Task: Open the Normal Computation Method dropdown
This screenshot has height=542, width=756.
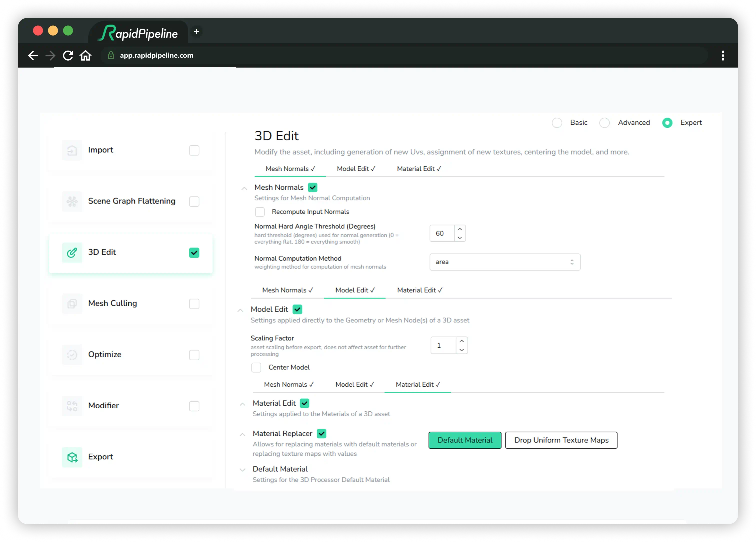Action: pyautogui.click(x=505, y=262)
